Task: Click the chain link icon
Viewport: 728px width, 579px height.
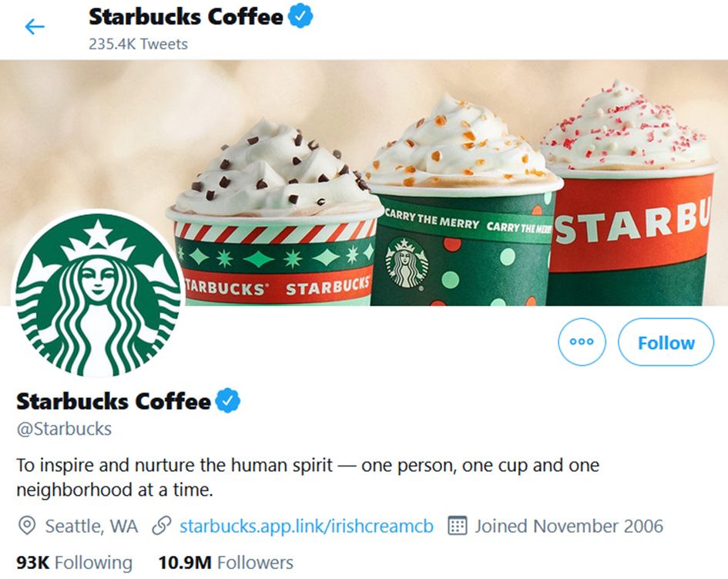Action: coord(161,527)
